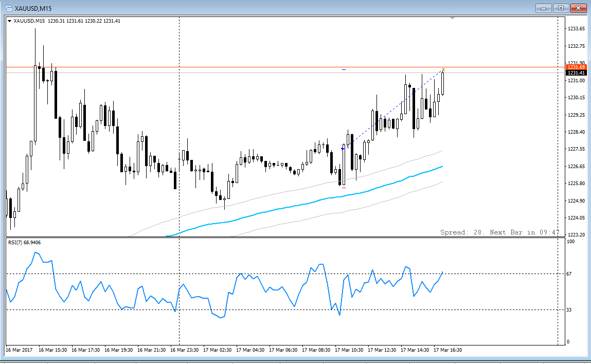Image resolution: width=591 pixels, height=364 pixels.
Task: Click the 17 Mar 14:30 time axis label
Action: (x=415, y=350)
